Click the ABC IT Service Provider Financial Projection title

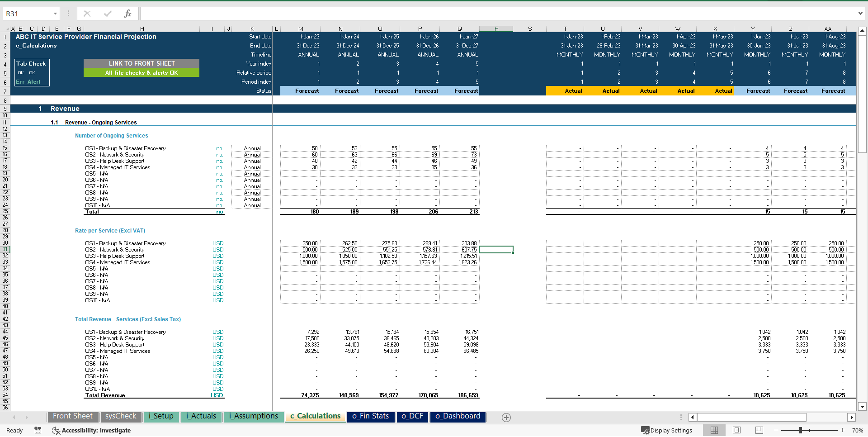click(x=86, y=37)
